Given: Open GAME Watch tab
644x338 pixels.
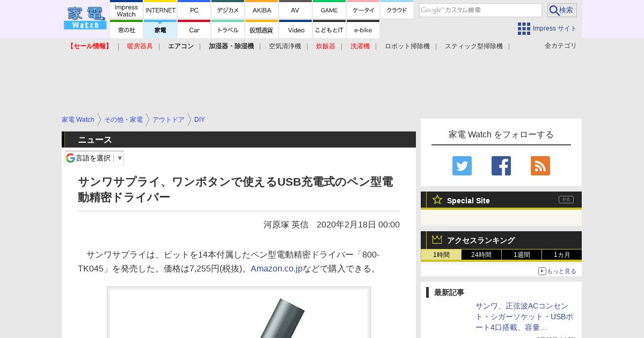Looking at the screenshot, I should point(330,10).
